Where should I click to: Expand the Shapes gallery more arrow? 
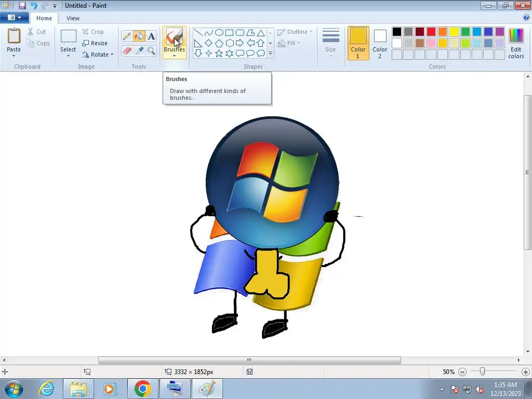pyautogui.click(x=270, y=54)
